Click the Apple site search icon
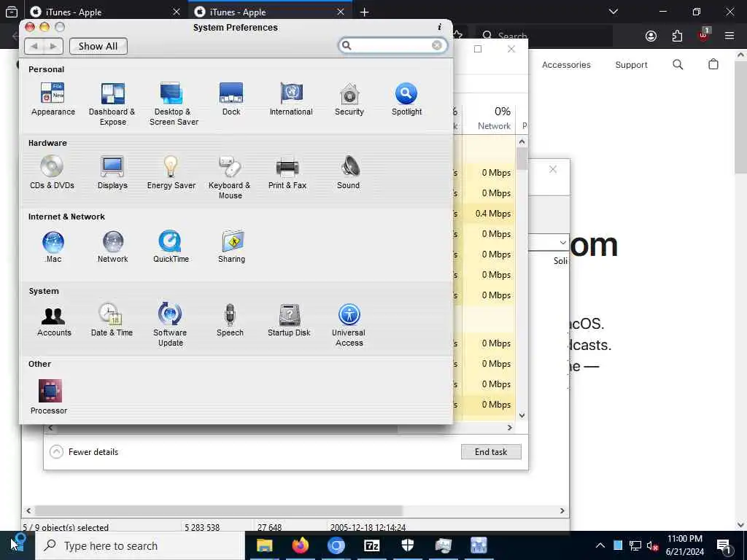747x560 pixels. click(x=678, y=64)
